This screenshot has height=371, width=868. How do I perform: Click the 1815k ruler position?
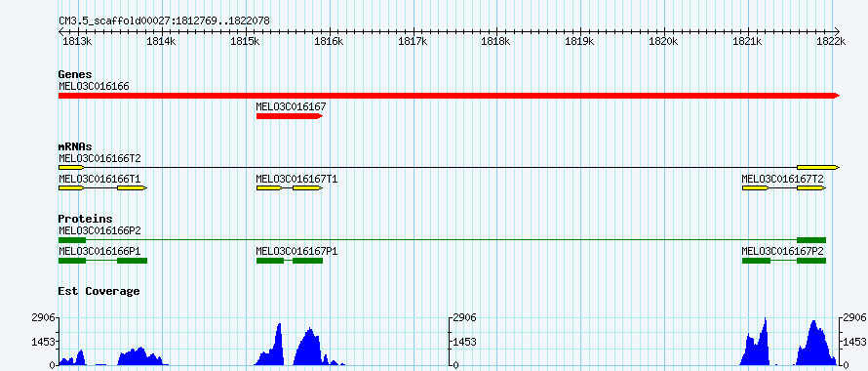pos(246,42)
